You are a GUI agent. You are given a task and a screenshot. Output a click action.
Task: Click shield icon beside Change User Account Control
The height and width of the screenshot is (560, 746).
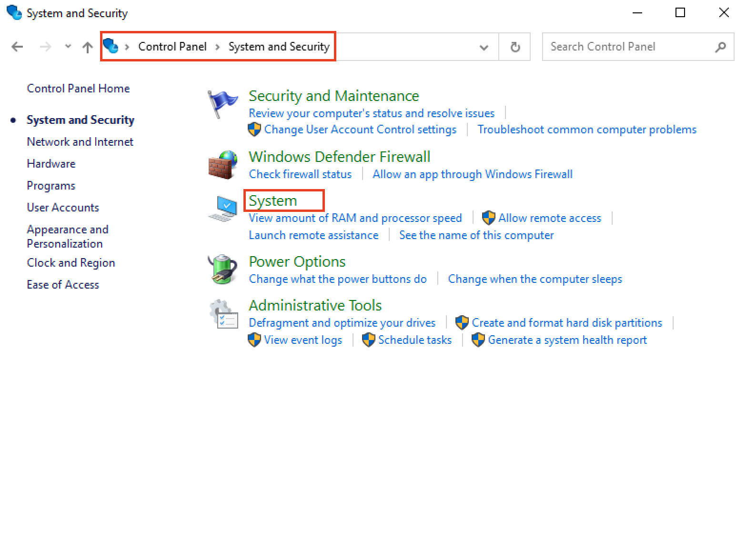[254, 130]
